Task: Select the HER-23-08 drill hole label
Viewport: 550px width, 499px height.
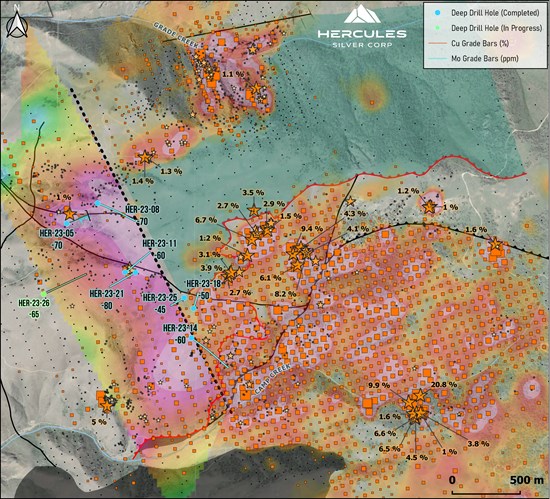Action: [142, 210]
